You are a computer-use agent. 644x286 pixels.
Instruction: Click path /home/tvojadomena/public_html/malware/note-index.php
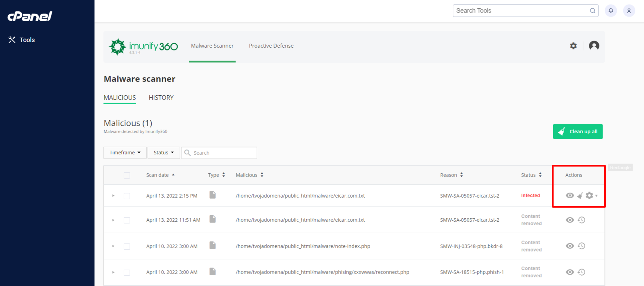click(303, 246)
